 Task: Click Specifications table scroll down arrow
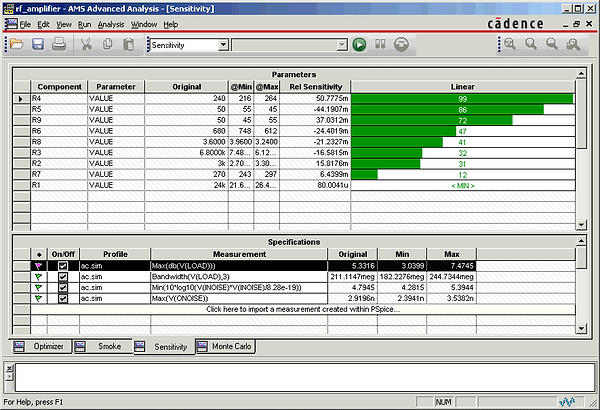click(581, 328)
